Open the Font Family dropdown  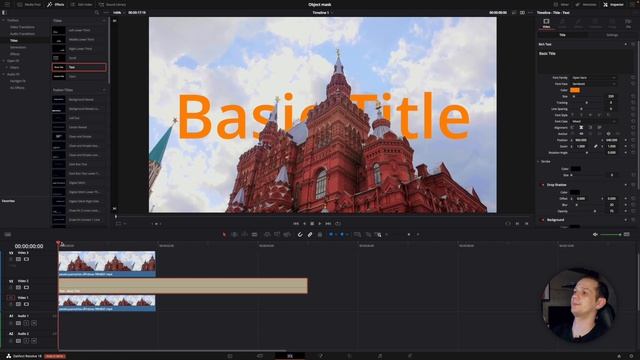593,78
